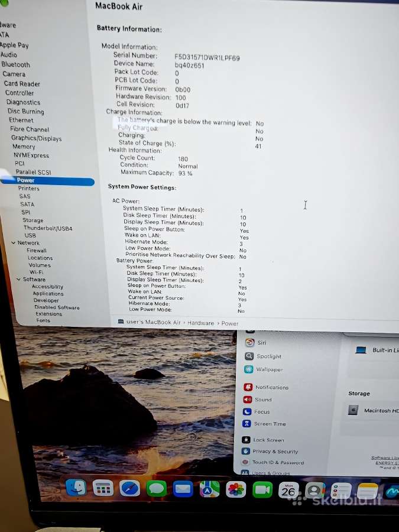399x532 pixels.
Task: Select SAS in hardware list
Action: [24, 196]
